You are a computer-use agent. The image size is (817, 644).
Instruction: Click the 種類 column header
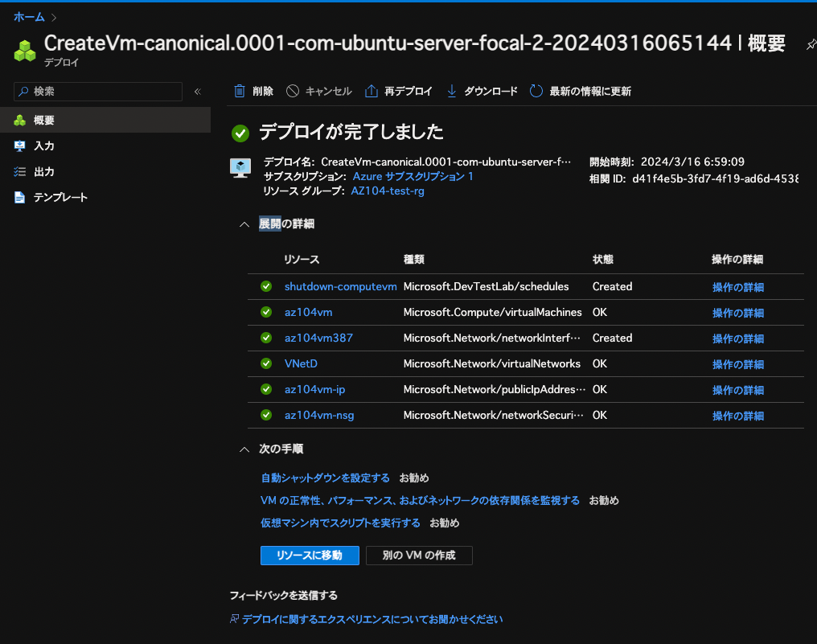pyautogui.click(x=413, y=260)
